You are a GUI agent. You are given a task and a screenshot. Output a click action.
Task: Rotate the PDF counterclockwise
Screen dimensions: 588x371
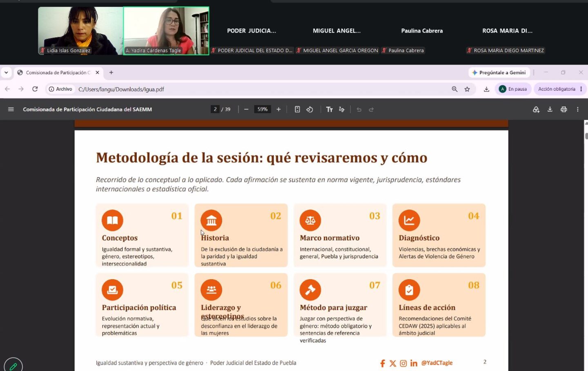pyautogui.click(x=310, y=109)
